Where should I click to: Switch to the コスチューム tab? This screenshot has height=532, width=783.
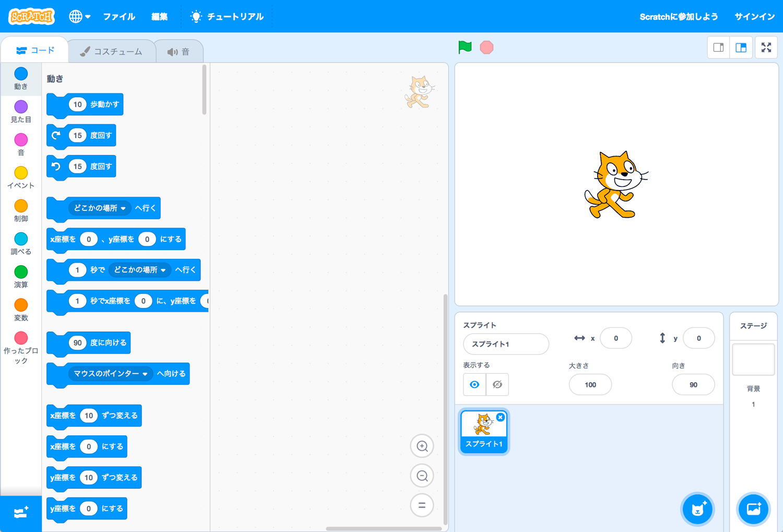(111, 51)
